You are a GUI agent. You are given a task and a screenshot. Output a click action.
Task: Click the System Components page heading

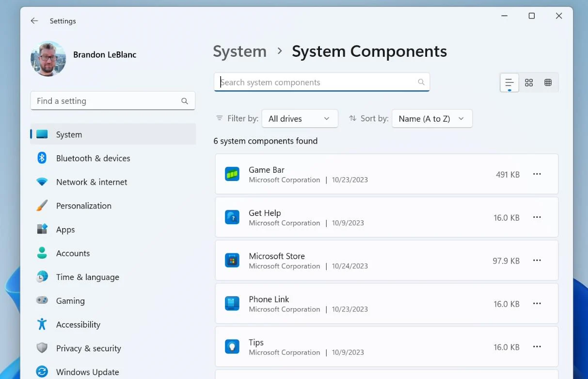[369, 51]
